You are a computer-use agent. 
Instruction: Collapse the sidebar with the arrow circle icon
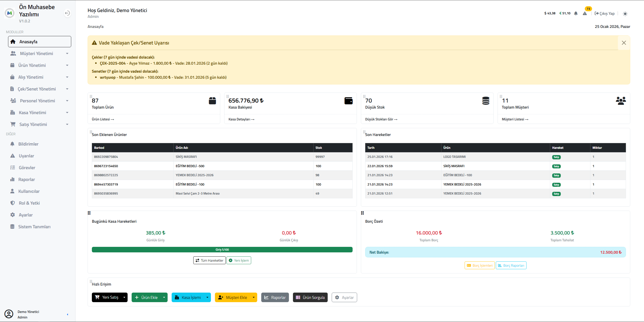point(67,13)
